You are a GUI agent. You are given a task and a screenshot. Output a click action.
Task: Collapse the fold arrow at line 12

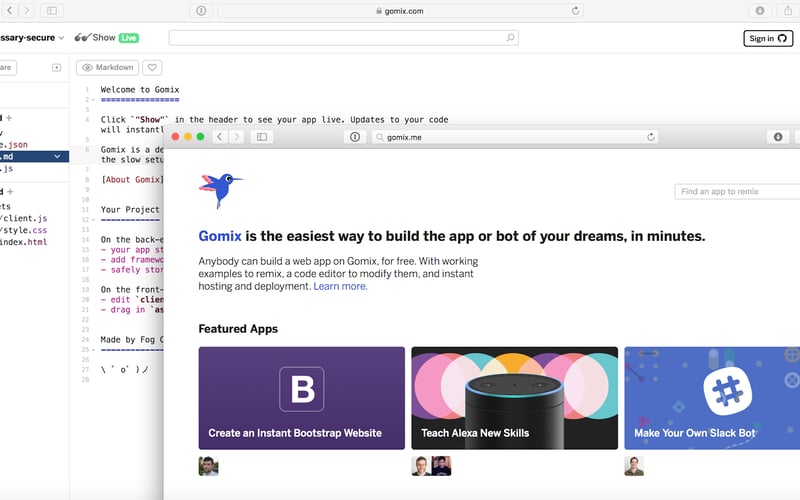point(93,220)
